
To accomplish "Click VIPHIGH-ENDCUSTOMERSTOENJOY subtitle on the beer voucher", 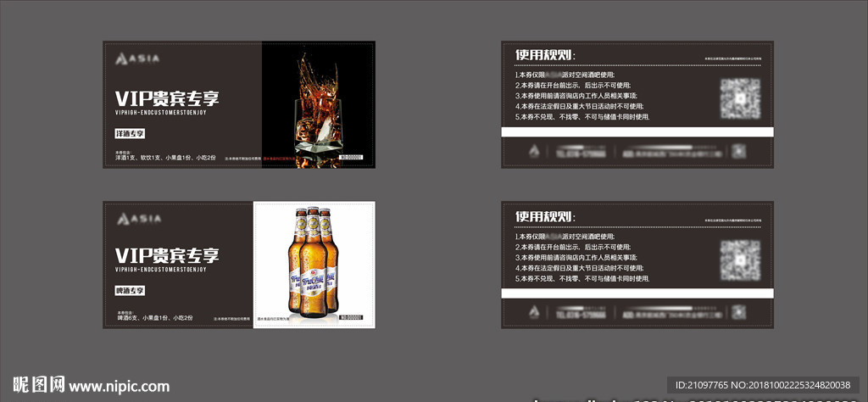I will pyautogui.click(x=160, y=269).
